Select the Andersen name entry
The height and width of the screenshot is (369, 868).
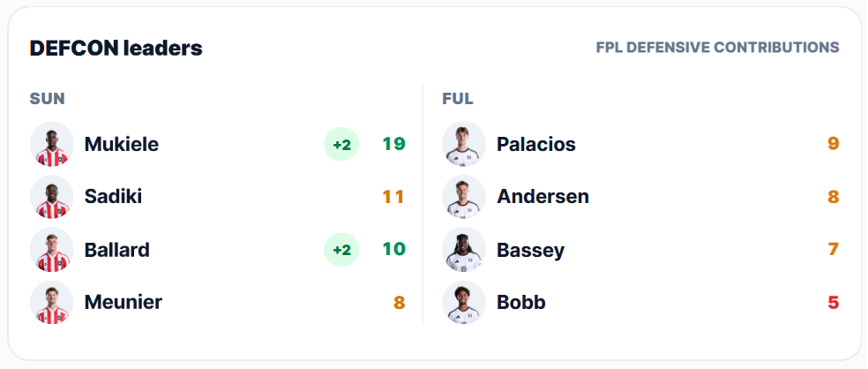(x=542, y=197)
